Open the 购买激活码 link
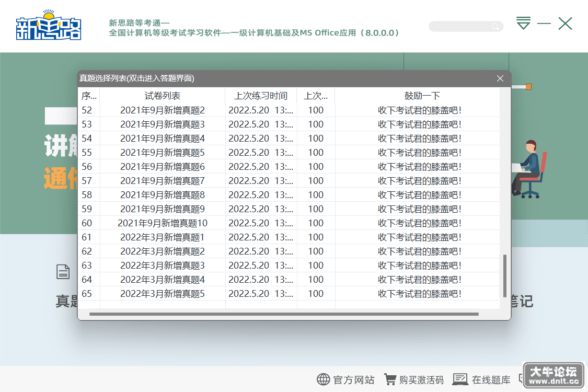588x392 pixels. (421, 380)
